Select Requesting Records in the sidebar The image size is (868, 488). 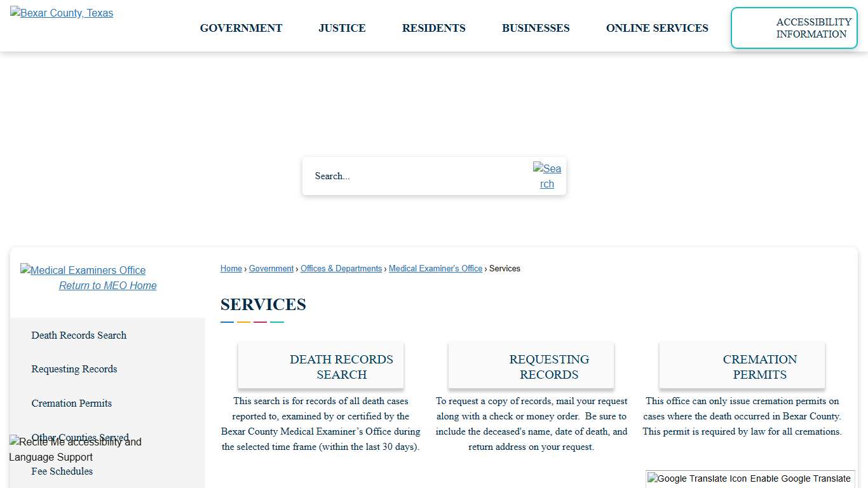click(x=74, y=369)
